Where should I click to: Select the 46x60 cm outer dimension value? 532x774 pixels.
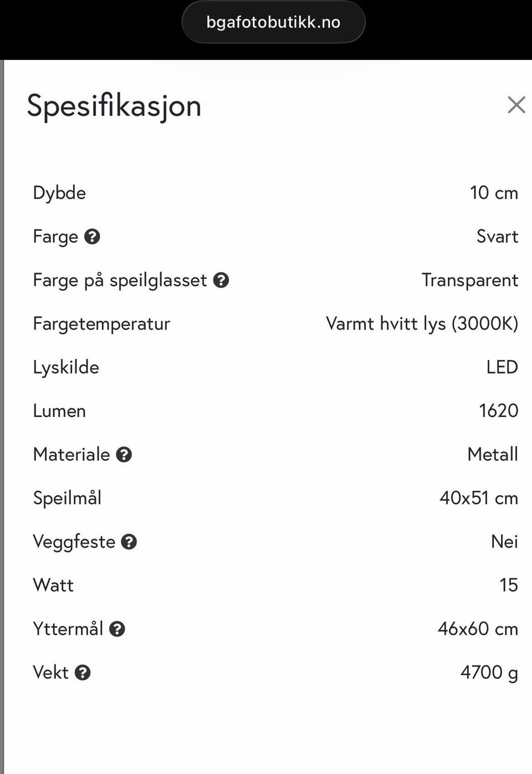[x=478, y=629]
